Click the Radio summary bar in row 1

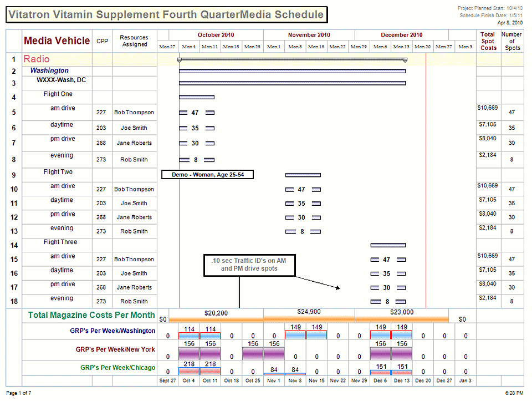[x=292, y=59]
